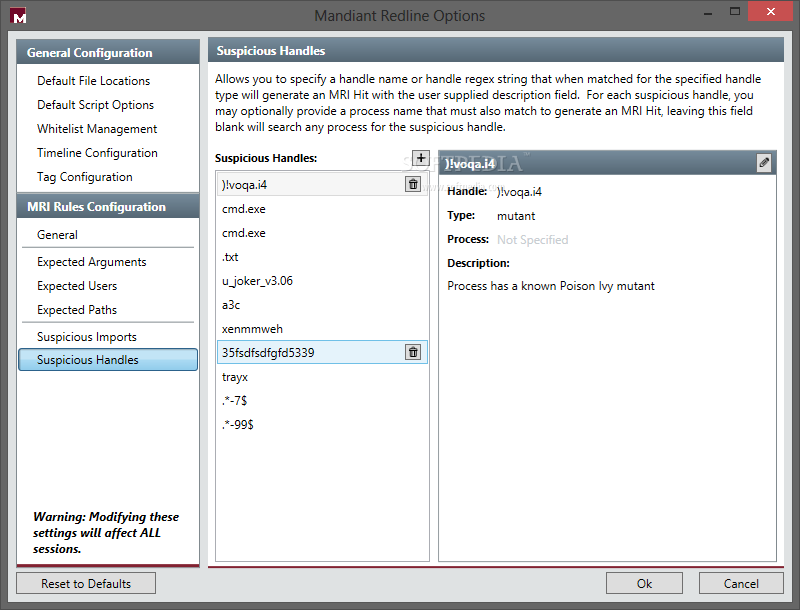The image size is (800, 610).
Task: Click the Mandiant M logo icon
Action: pyautogui.click(x=18, y=16)
